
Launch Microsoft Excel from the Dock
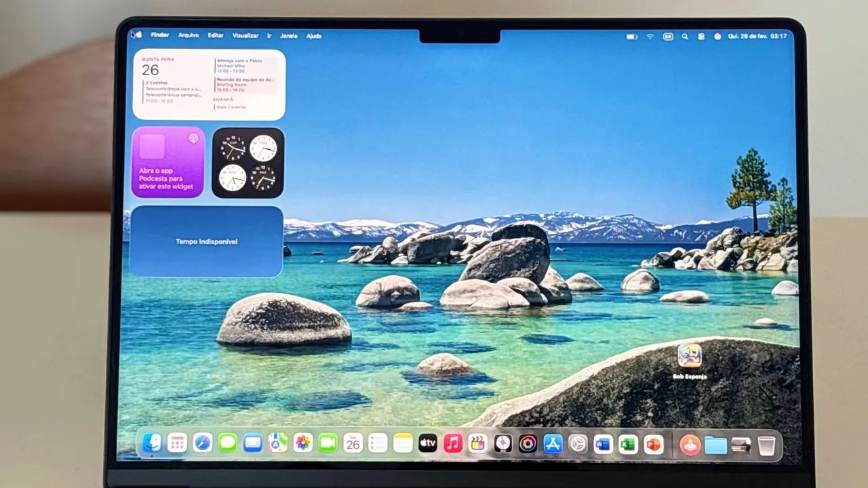pyautogui.click(x=628, y=444)
